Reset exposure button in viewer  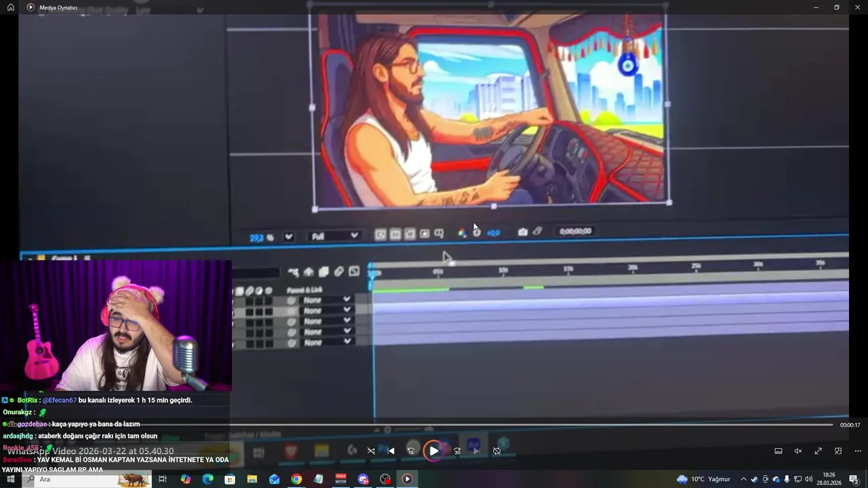pos(477,232)
